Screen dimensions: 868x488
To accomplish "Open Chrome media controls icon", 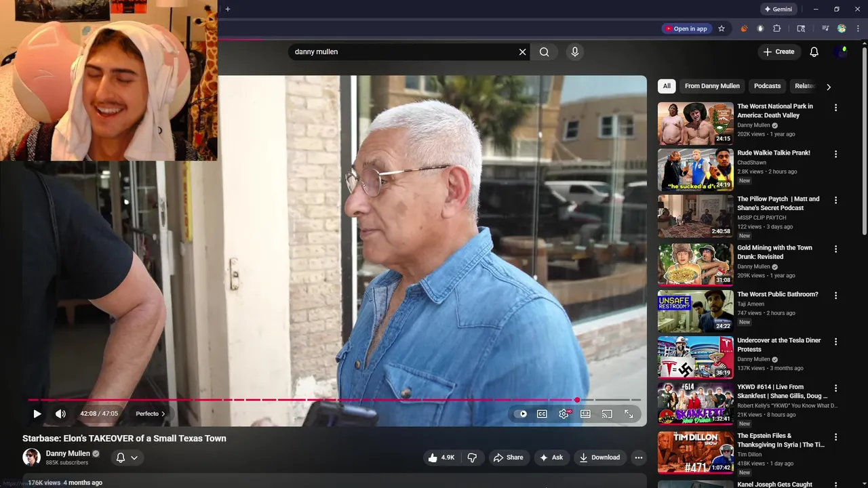I will 825,28.
